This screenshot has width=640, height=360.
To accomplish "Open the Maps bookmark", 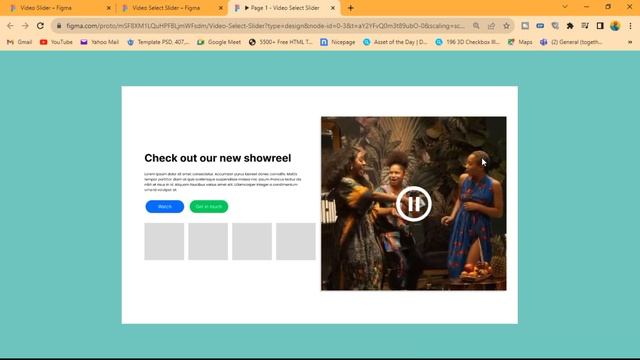I will (520, 42).
